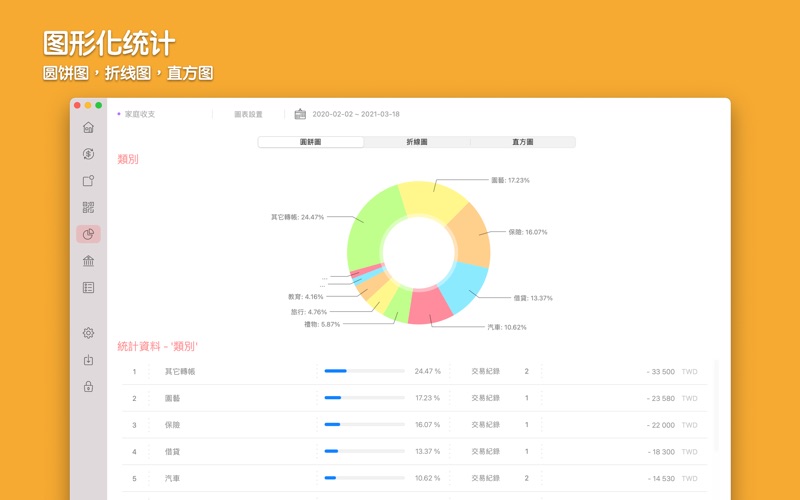This screenshot has height=500, width=800.
Task: Select the list ledger sidebar icon
Action: (x=88, y=287)
